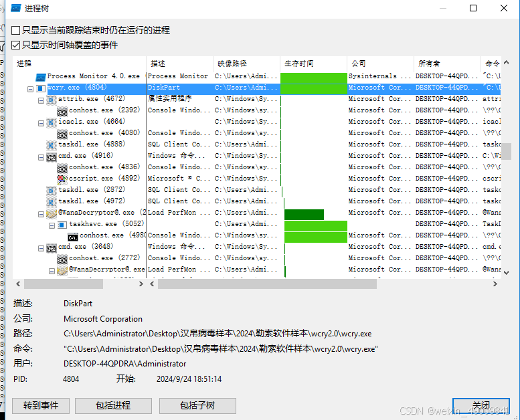Click @WanaDecryptor@.exe dark green lifetime bar

(x=304, y=214)
